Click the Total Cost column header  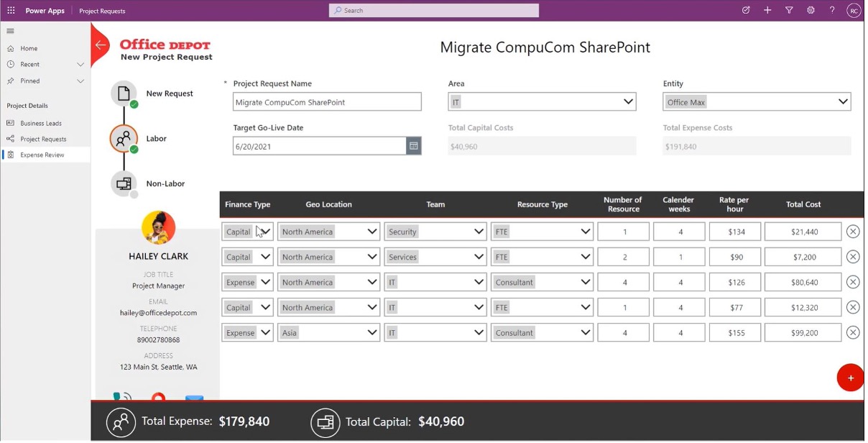803,204
